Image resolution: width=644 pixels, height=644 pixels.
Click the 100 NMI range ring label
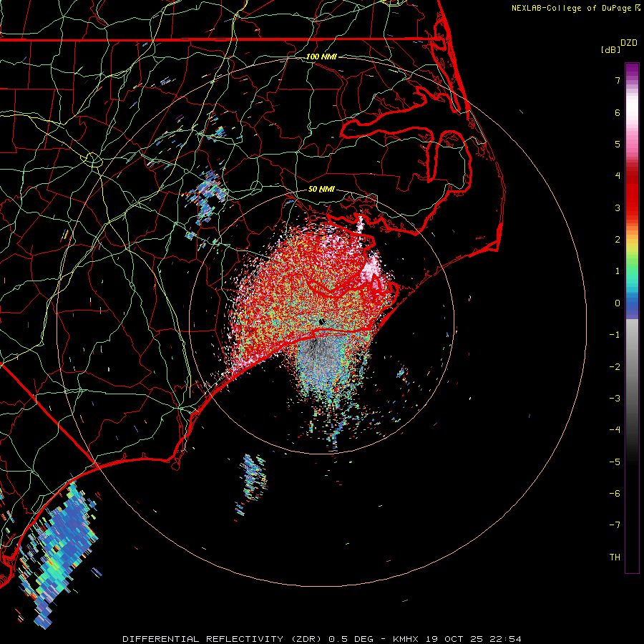tap(321, 57)
